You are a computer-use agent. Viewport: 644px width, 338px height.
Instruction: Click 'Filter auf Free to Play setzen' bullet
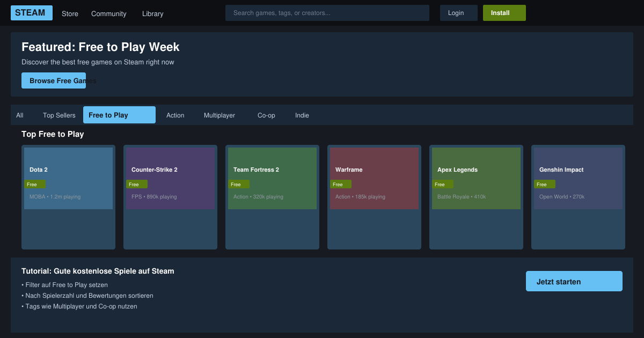(64, 285)
